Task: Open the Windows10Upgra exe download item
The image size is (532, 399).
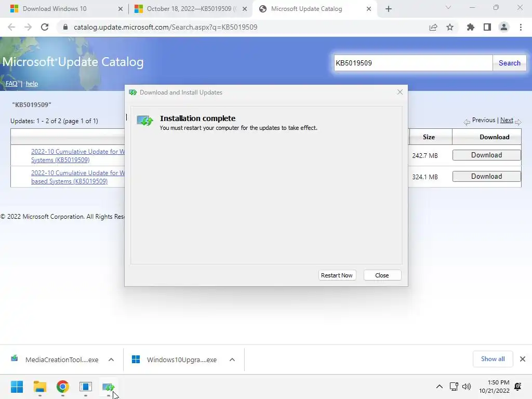Action: [174, 360]
